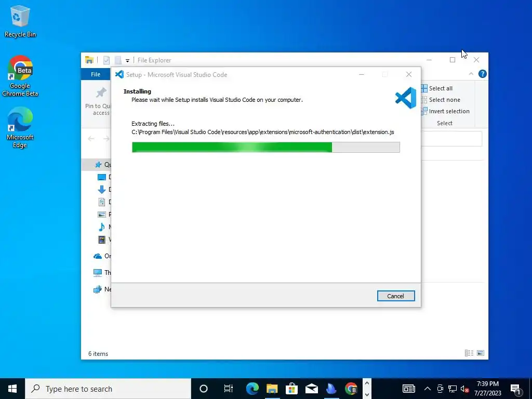Open Chrome Beta from taskbar

pos(351,389)
